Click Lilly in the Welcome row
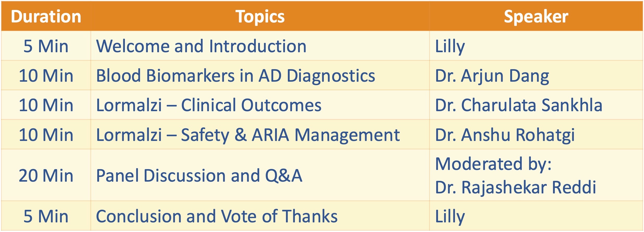The image size is (644, 232). [x=450, y=46]
